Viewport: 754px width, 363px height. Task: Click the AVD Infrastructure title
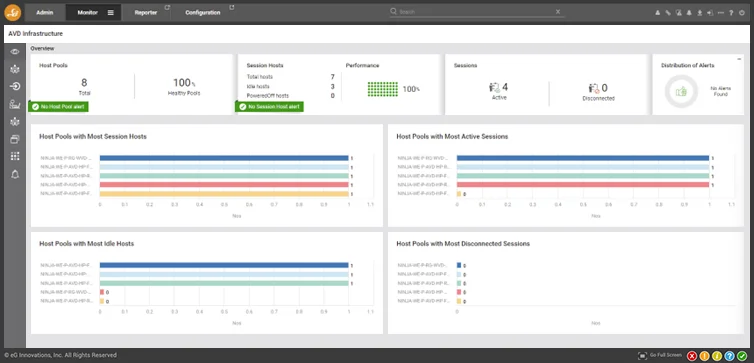pos(36,34)
